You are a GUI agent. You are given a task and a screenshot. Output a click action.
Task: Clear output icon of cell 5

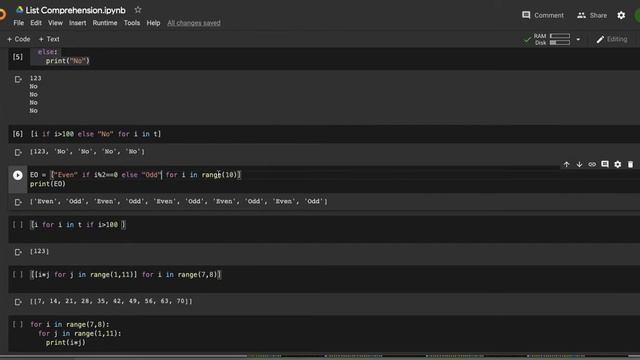pos(18,79)
